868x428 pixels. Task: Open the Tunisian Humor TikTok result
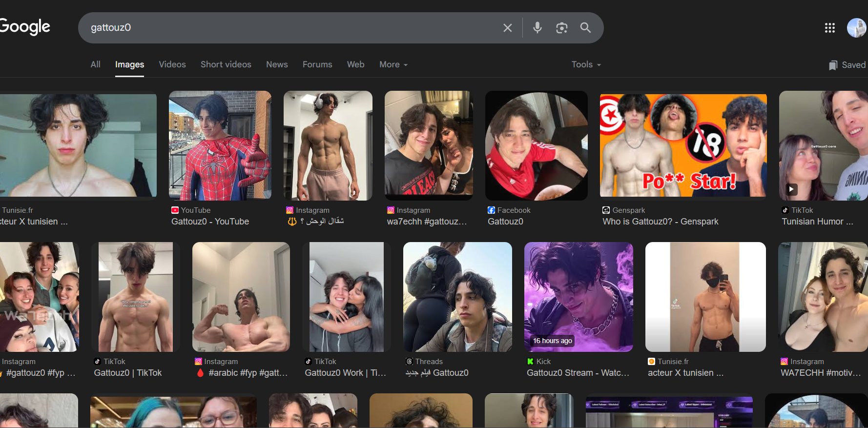818,222
